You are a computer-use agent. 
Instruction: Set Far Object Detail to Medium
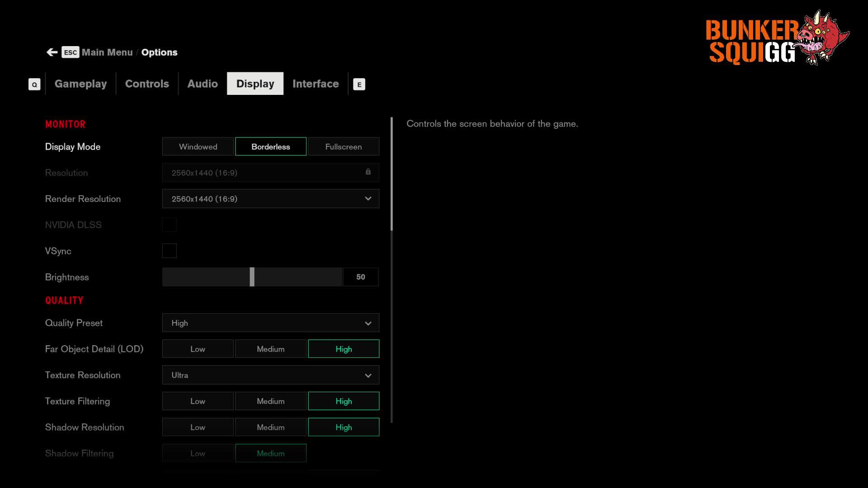[270, 349]
